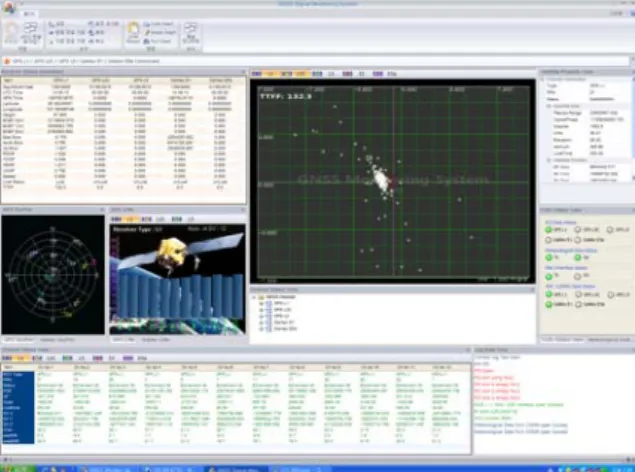Open the Galileo SNR bottom tab
The width and height of the screenshot is (635, 472).
coord(156,340)
